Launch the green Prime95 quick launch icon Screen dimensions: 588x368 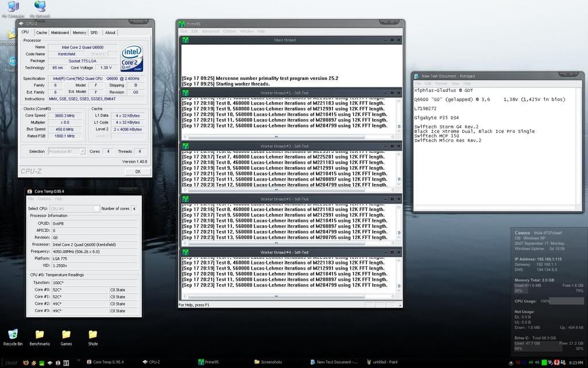(41, 363)
